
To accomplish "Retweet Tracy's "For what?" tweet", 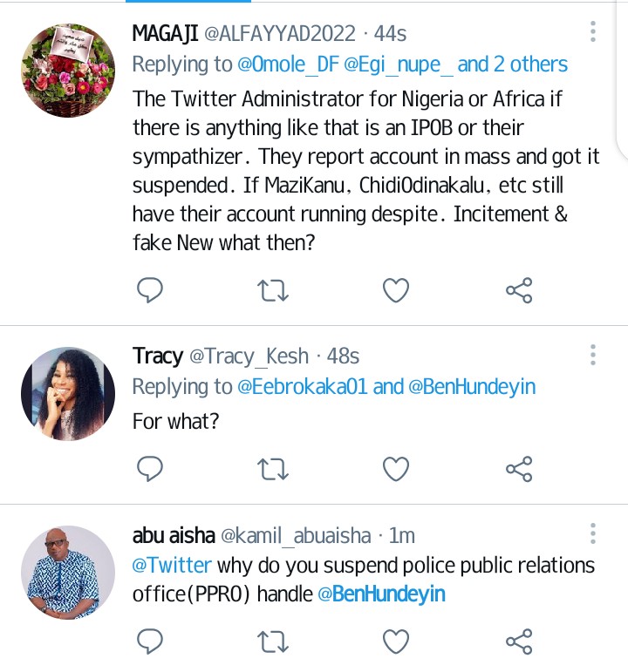I will tap(273, 469).
